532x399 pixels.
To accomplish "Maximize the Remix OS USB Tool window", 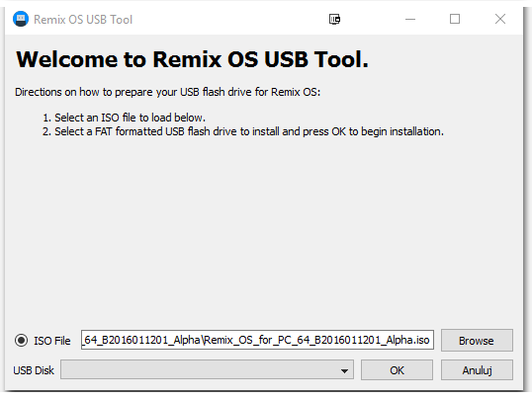I will point(455,20).
